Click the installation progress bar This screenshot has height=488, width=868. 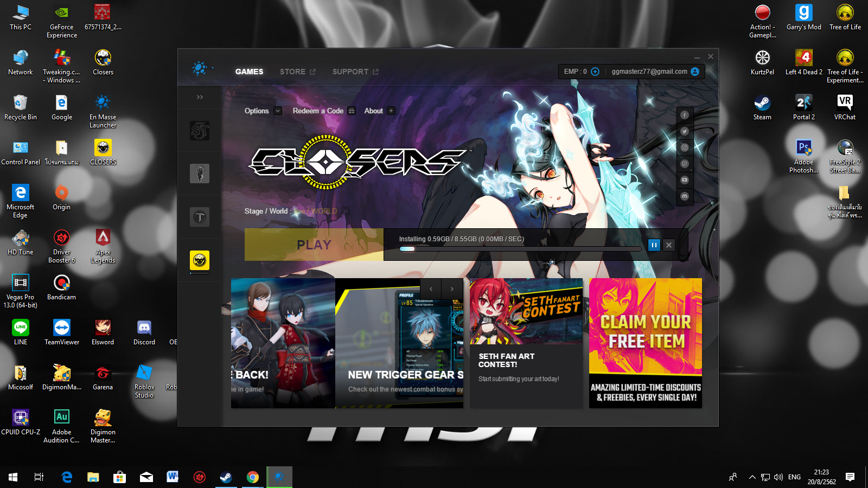tap(520, 249)
